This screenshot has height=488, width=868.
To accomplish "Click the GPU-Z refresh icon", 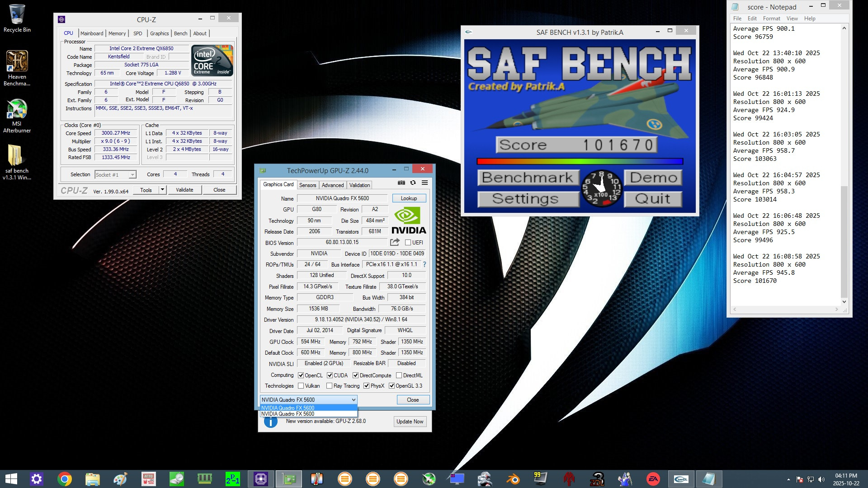I will coord(413,183).
